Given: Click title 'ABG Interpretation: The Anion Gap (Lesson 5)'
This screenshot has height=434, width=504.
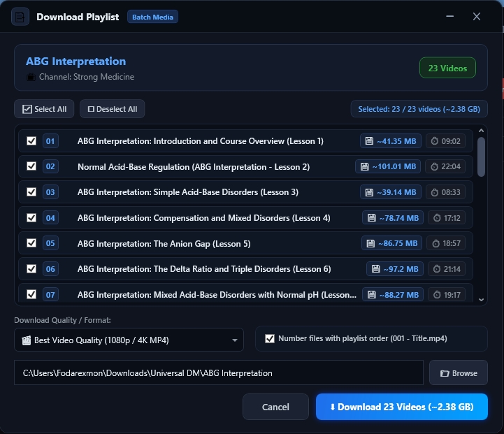Looking at the screenshot, I should (164, 243).
